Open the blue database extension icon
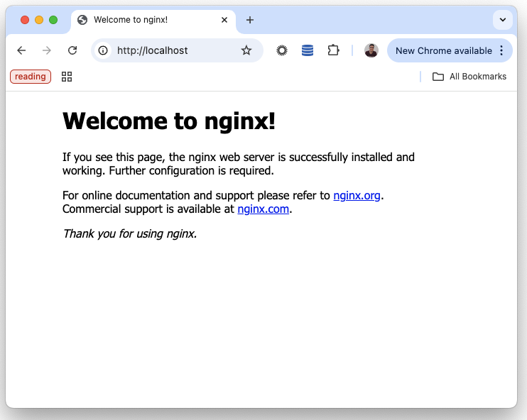 (x=308, y=50)
